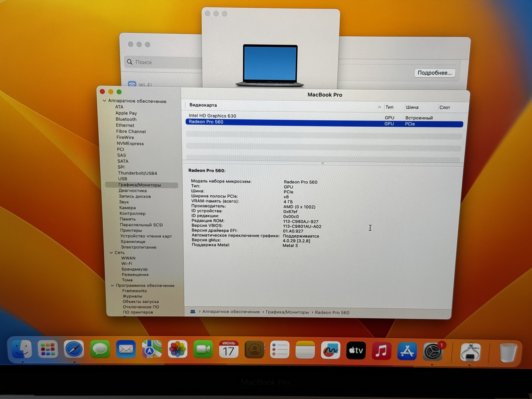Select Объекты запуска in sidebar
Screen dimensions: 532x399
[x=141, y=302]
